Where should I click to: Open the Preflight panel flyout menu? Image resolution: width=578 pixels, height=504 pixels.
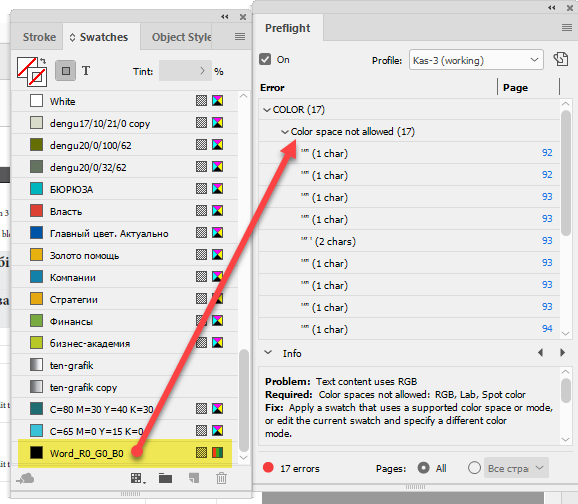coord(567,28)
